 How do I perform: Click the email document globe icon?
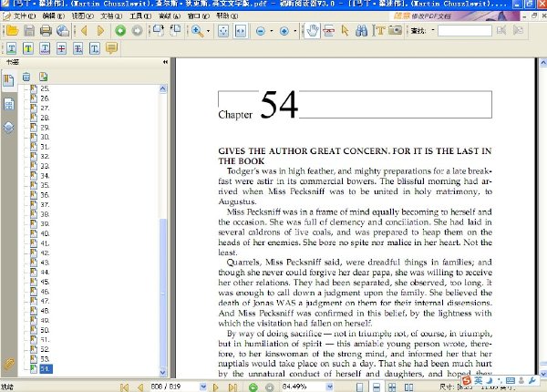(63, 31)
